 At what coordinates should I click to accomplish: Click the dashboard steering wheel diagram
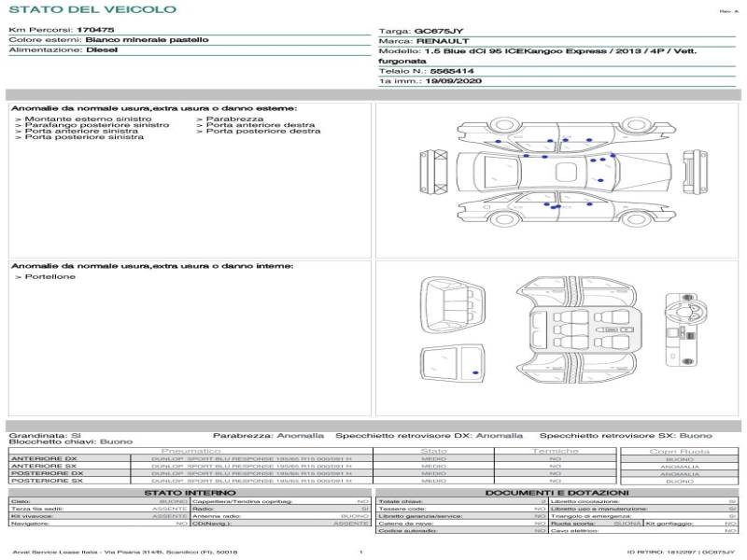tap(687, 329)
